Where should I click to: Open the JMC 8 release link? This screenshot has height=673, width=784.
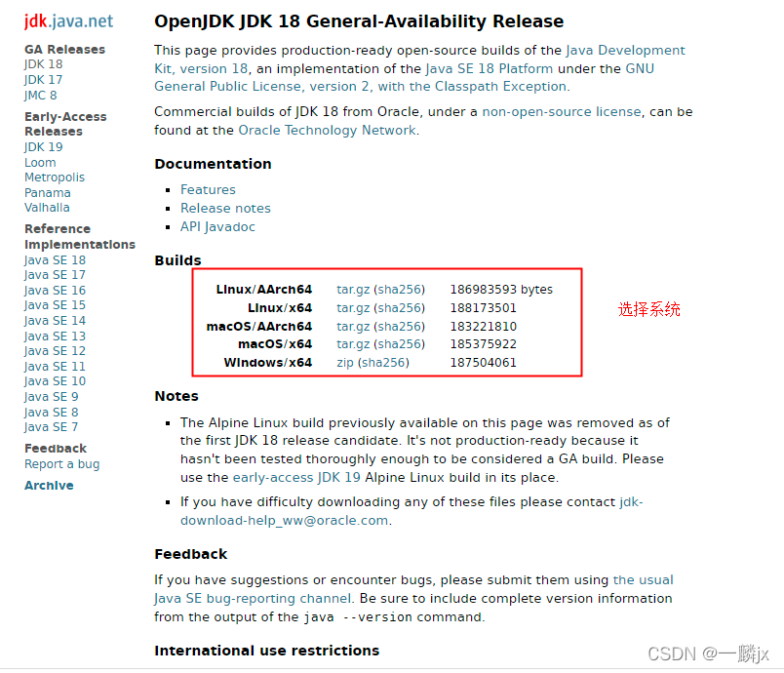41,95
